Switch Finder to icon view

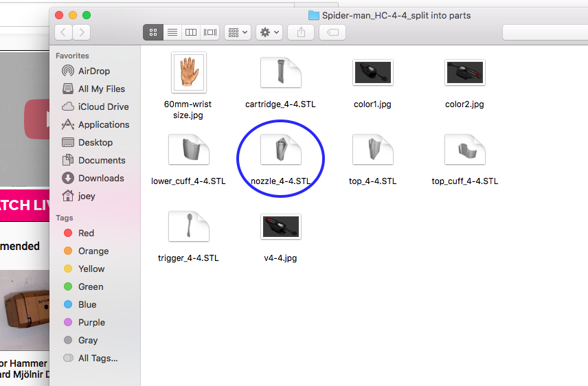click(153, 32)
